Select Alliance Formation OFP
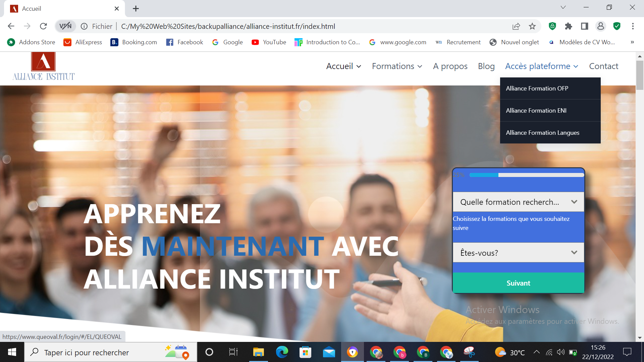The height and width of the screenshot is (362, 644). pos(550,88)
